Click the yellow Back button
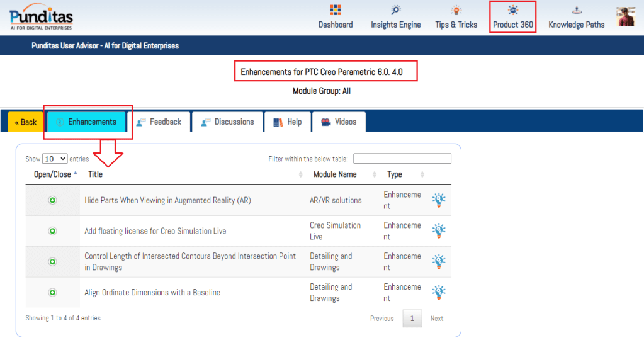 click(x=26, y=122)
